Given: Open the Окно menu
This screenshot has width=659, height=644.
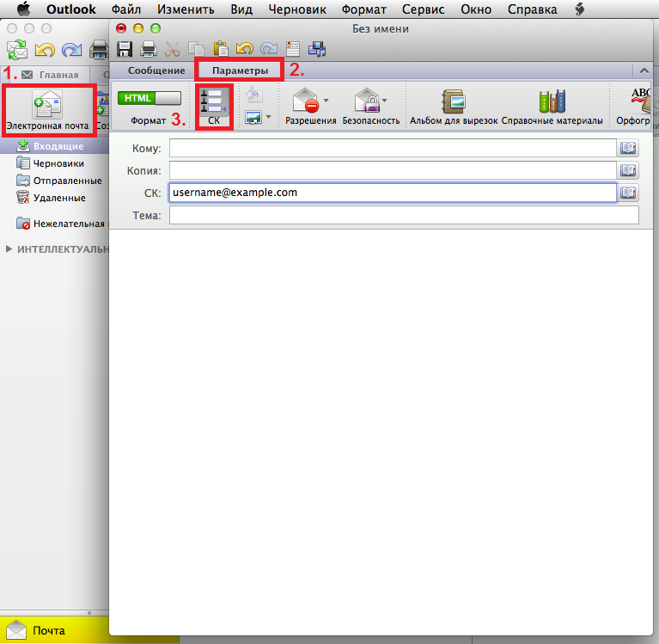Looking at the screenshot, I should (x=476, y=9).
